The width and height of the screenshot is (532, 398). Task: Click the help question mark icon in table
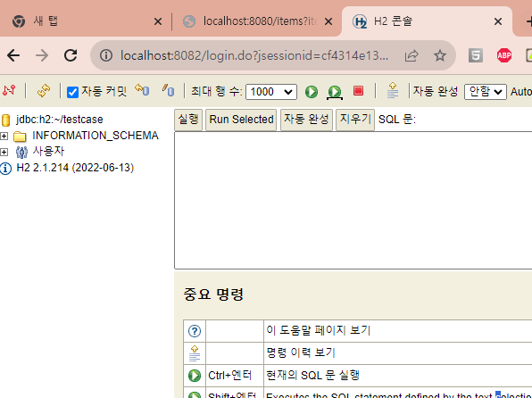(x=195, y=331)
